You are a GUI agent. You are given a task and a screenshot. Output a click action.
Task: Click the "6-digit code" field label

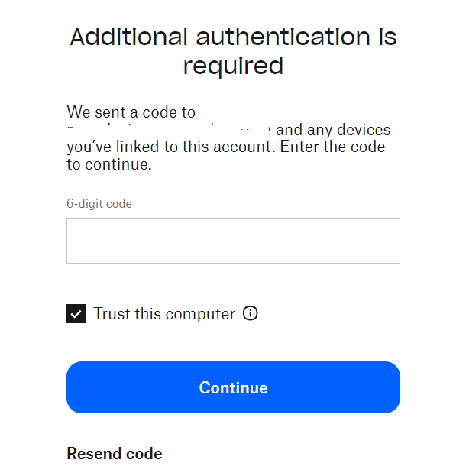[x=99, y=204]
